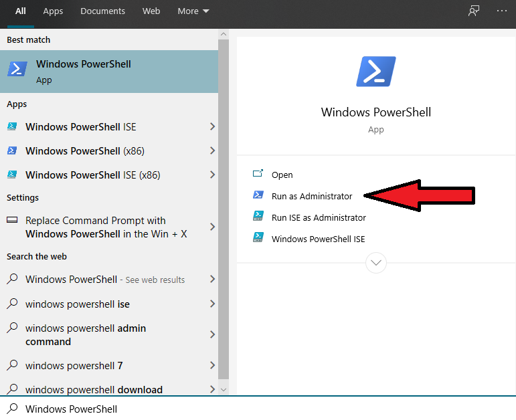Viewport: 516px width, 420px height.
Task: Expand Replace Command Prompt setting arrow
Action: [213, 227]
